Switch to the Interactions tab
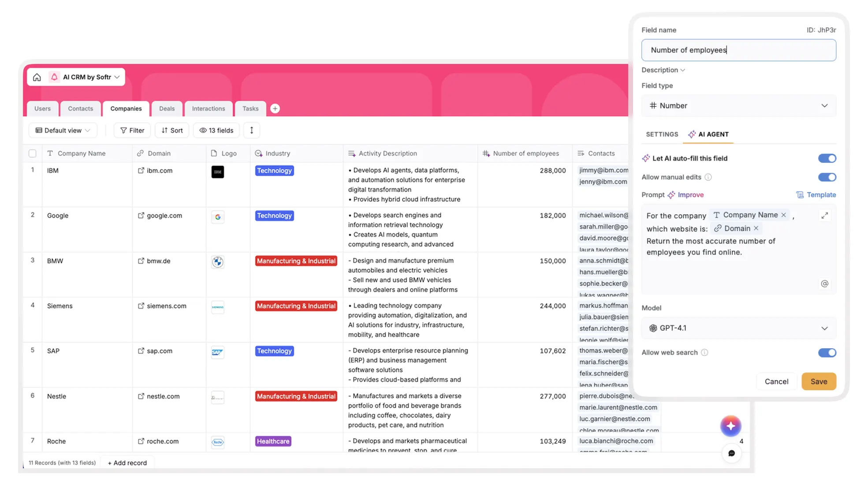The image size is (868, 485). 208,108
